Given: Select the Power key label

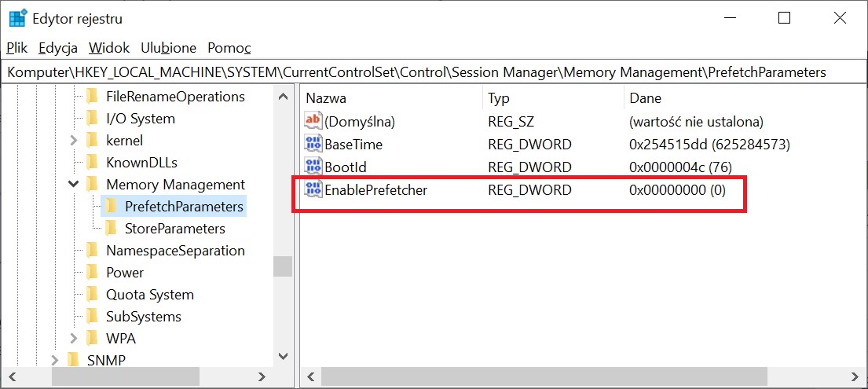Looking at the screenshot, I should click(125, 273).
